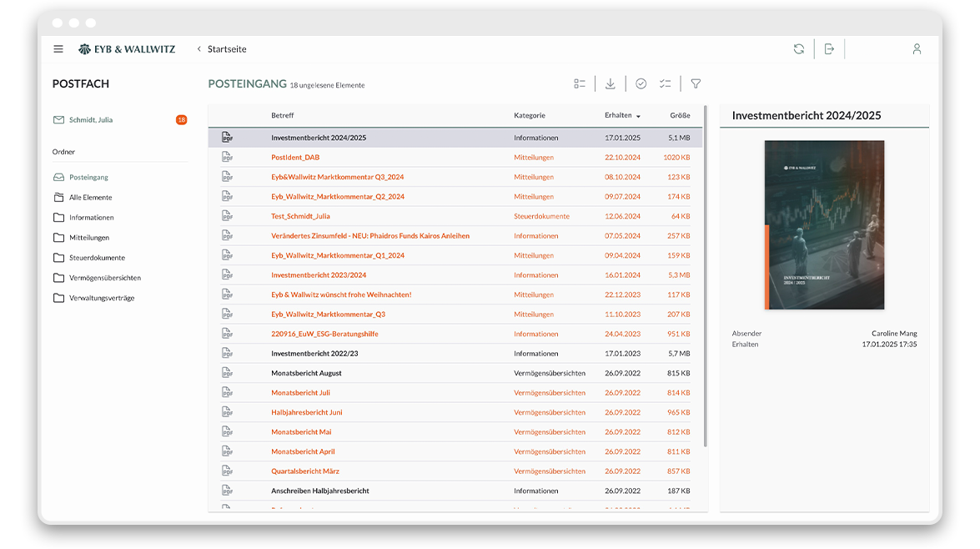Image resolution: width=980 pixels, height=549 pixels.
Task: Open Monatsbericht Juli message
Action: 300,393
